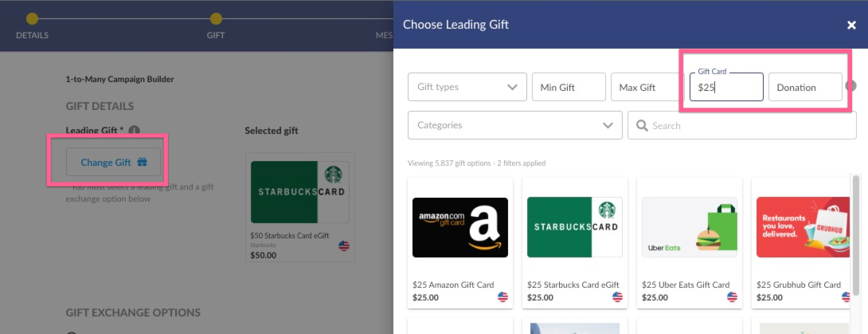The image size is (868, 334).
Task: Click the Change Gift button
Action: coord(114,163)
